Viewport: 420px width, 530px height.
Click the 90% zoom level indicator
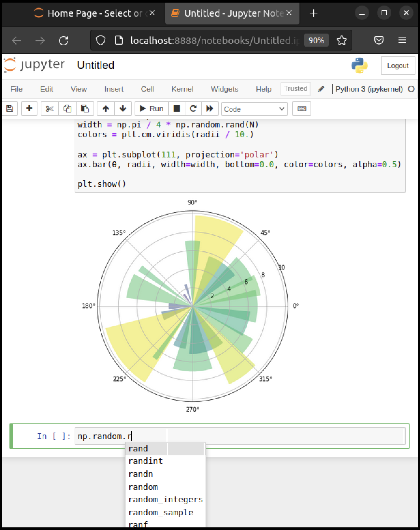pos(316,40)
